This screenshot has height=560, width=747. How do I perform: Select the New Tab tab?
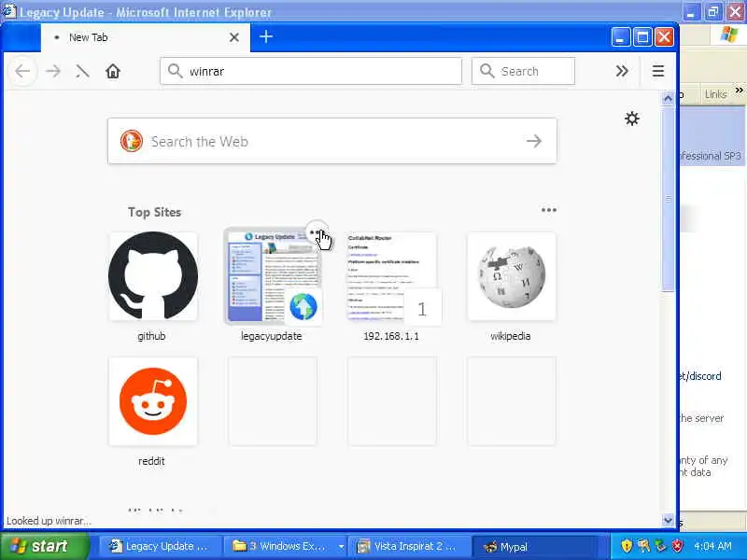coord(146,37)
